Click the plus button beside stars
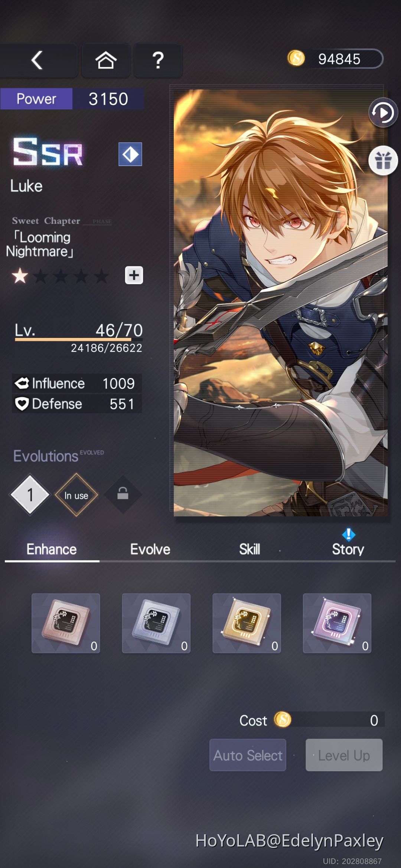 [134, 275]
